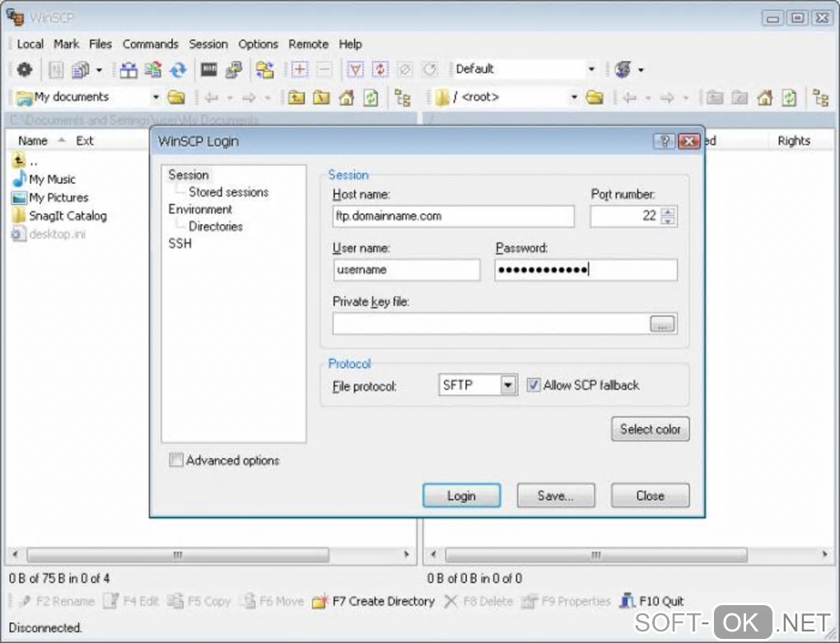
Task: Select Stored sessions in the tree
Action: pos(229,192)
